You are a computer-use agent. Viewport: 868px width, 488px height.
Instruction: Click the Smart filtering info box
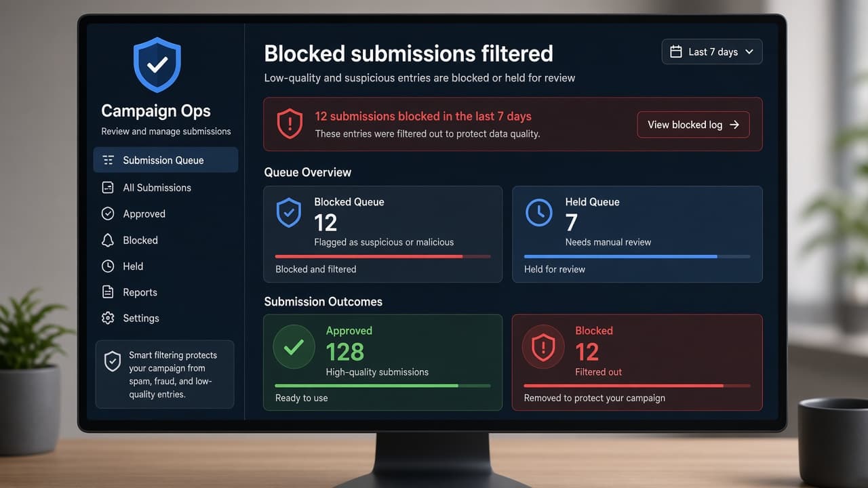point(165,374)
